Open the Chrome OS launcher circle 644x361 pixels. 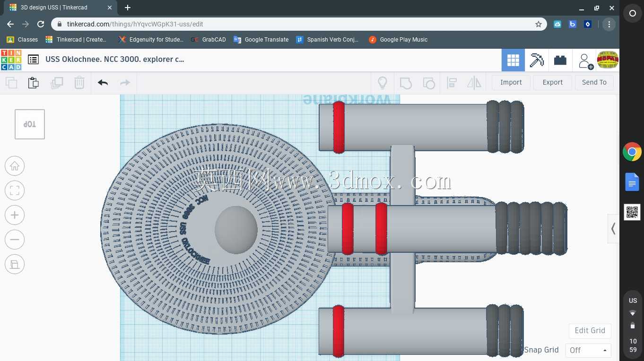(x=633, y=14)
